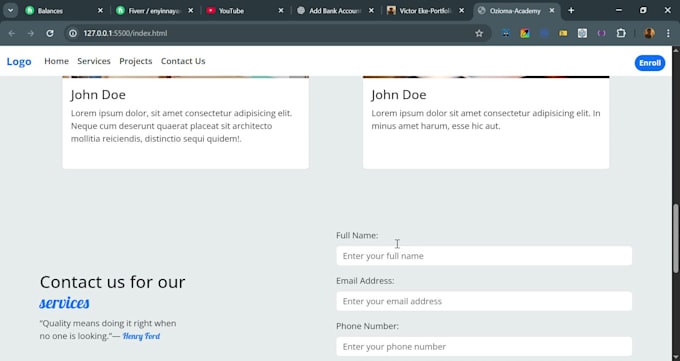
Task: Click the 'Full Name:' label
Action: click(x=357, y=236)
